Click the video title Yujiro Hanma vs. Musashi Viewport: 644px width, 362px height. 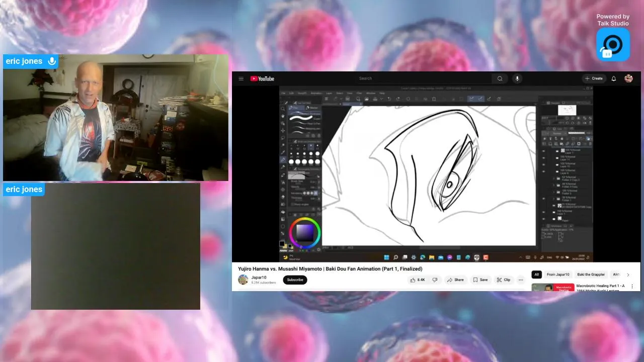coord(330,269)
